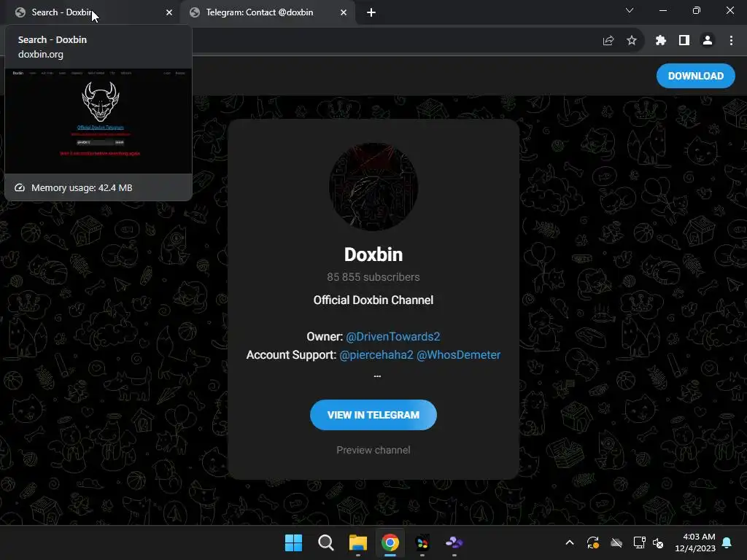Click the tab preview thumbnail of doxbin.org
This screenshot has width=747, height=560.
pyautogui.click(x=98, y=121)
